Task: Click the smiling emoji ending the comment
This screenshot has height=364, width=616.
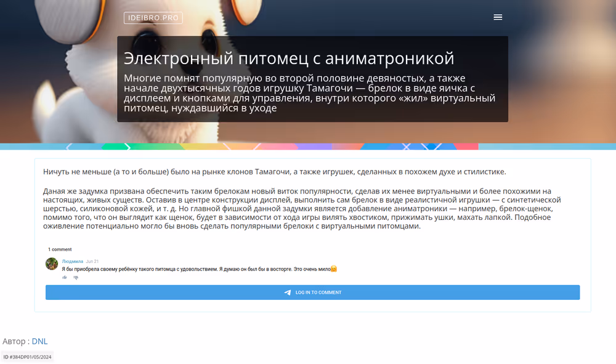Action: (334, 269)
